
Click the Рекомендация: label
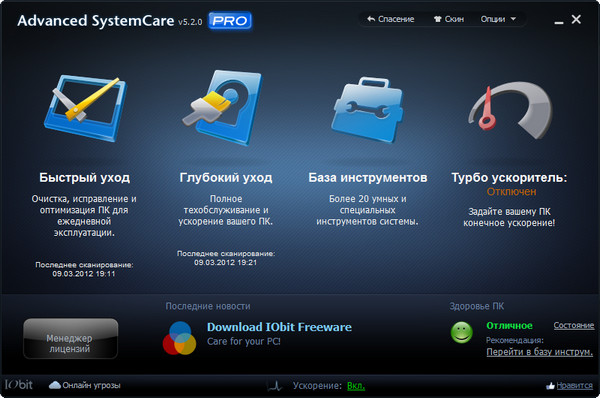tap(515, 340)
